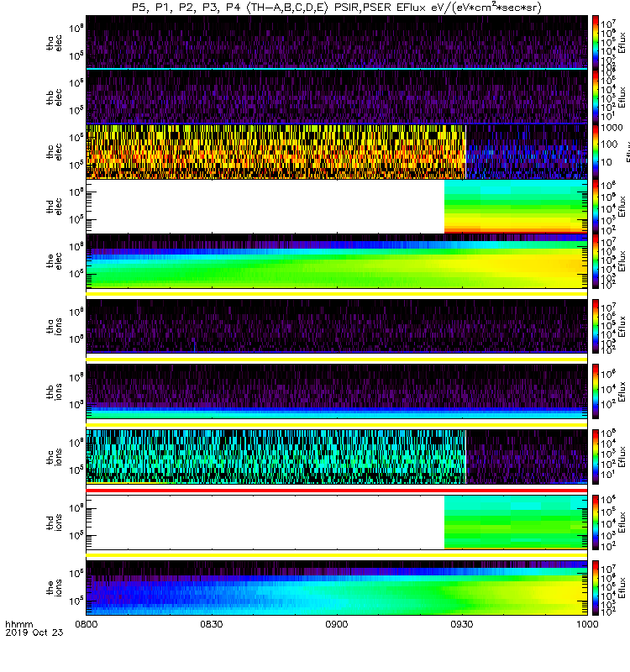Select the 'thc ions' panel label
The height and width of the screenshot is (672, 630).
pyautogui.click(x=55, y=457)
